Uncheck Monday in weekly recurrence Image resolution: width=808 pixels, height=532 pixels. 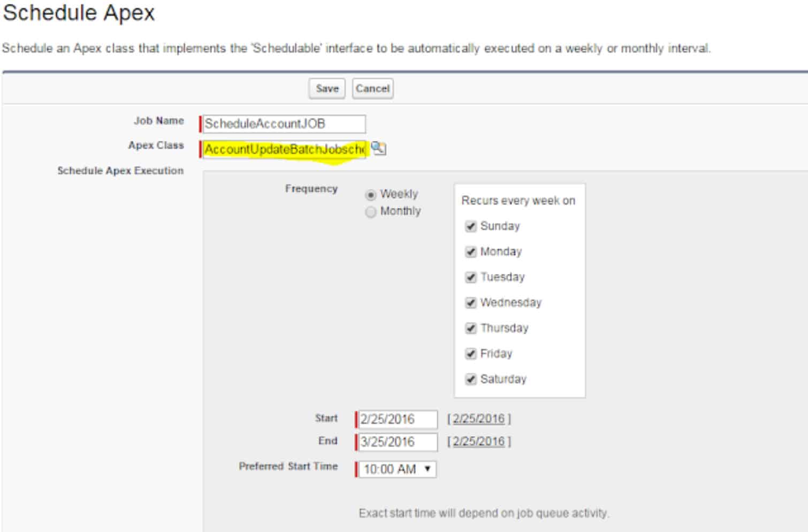click(x=470, y=252)
